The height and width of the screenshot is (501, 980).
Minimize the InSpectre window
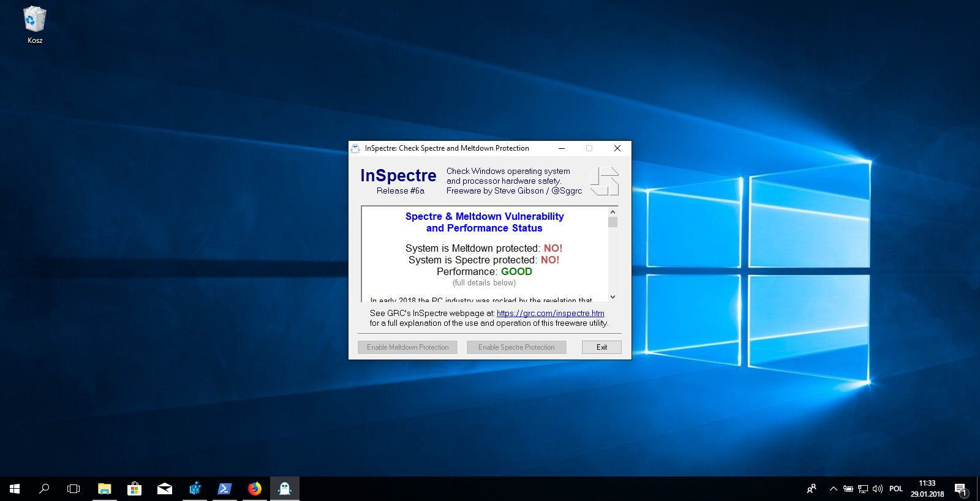tap(562, 148)
